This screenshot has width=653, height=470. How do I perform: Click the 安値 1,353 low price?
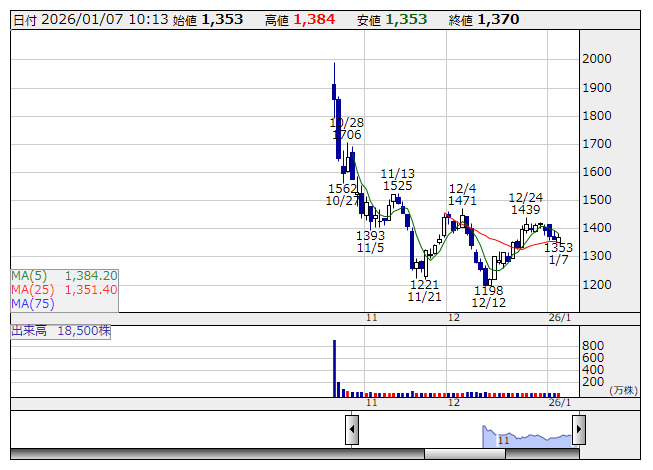[392, 20]
